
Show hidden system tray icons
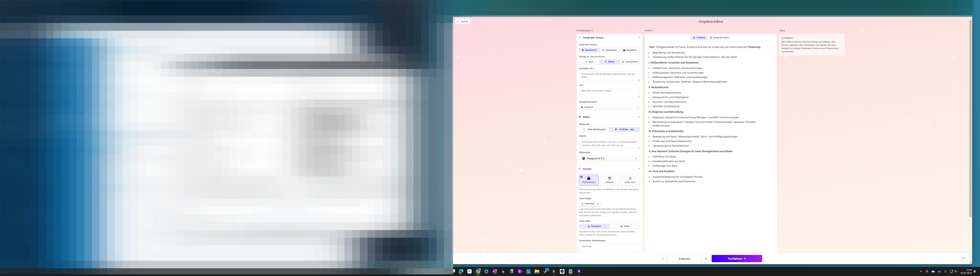(x=921, y=271)
